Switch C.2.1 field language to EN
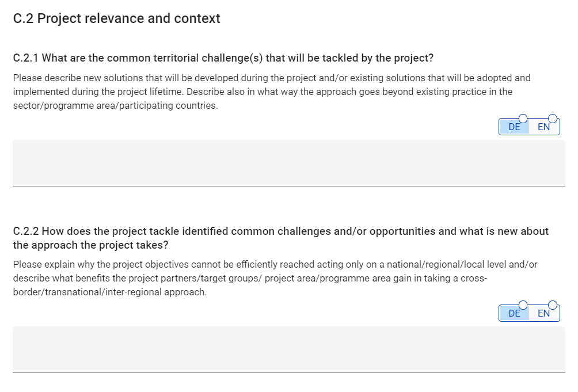The image size is (578, 392). [x=543, y=127]
